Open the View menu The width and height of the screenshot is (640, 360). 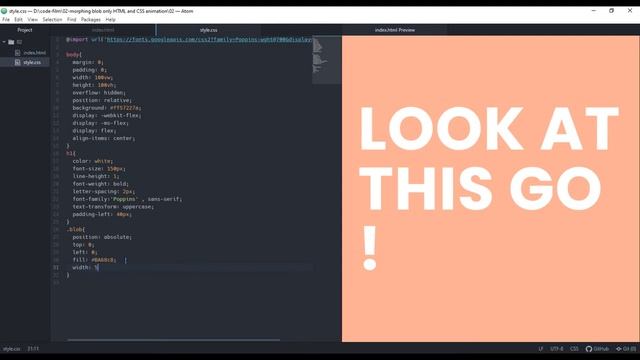pyautogui.click(x=33, y=20)
